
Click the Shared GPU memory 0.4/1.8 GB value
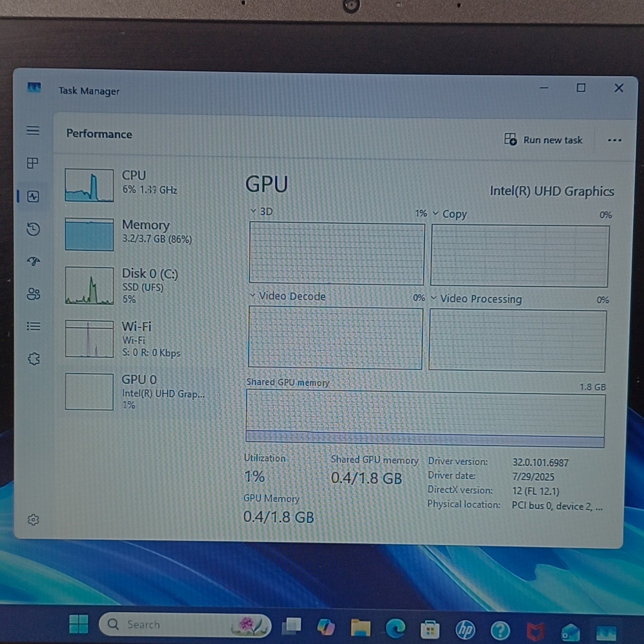(366, 478)
